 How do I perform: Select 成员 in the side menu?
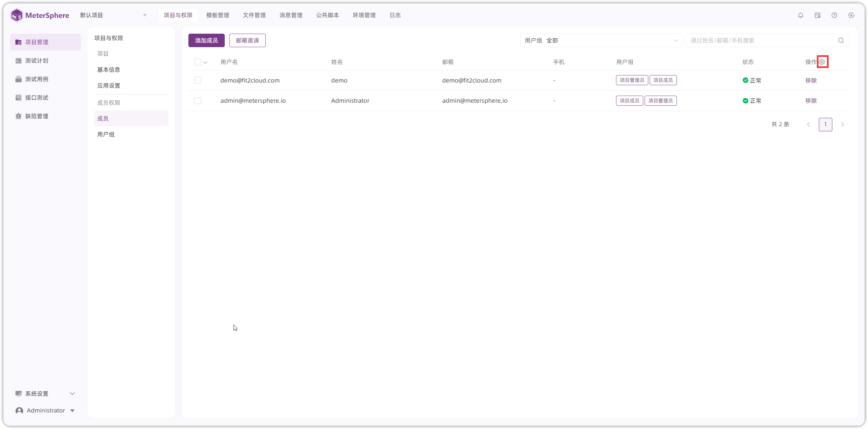(131, 119)
